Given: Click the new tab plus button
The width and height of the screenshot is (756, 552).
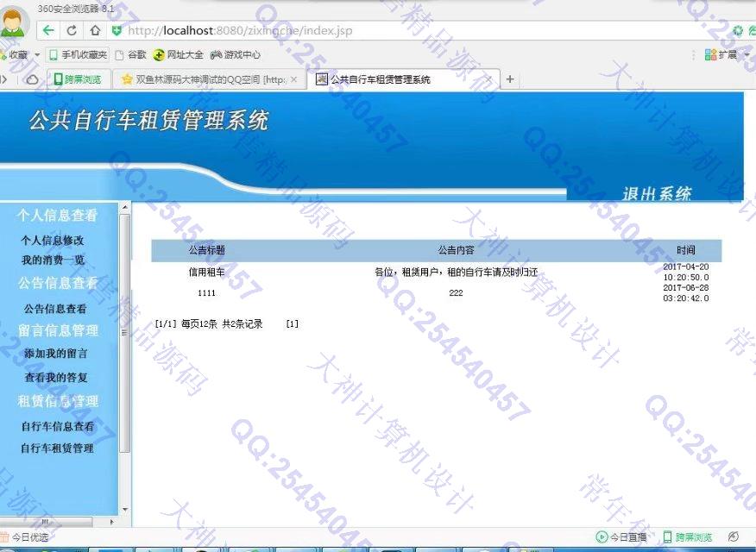Looking at the screenshot, I should 510,79.
